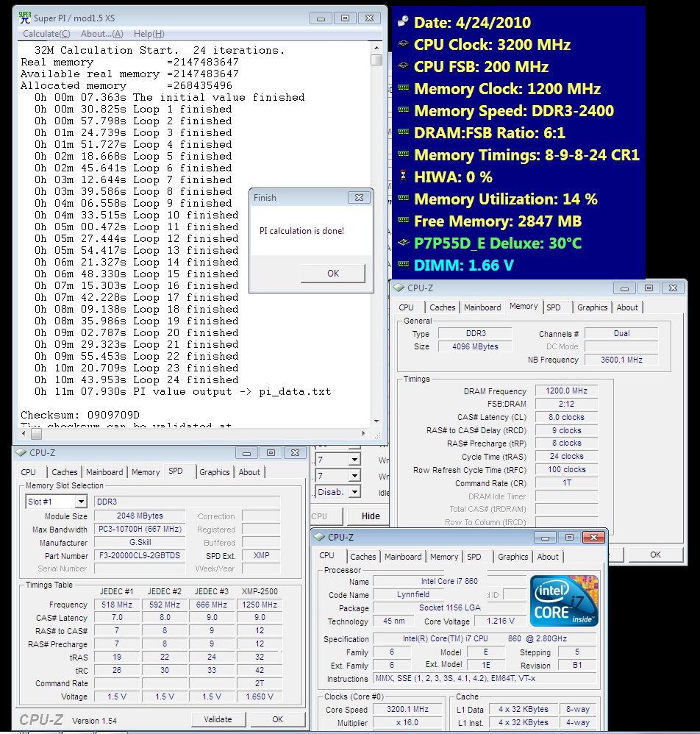Click the Command Rate value 1T
700x734 pixels.
pos(566,482)
